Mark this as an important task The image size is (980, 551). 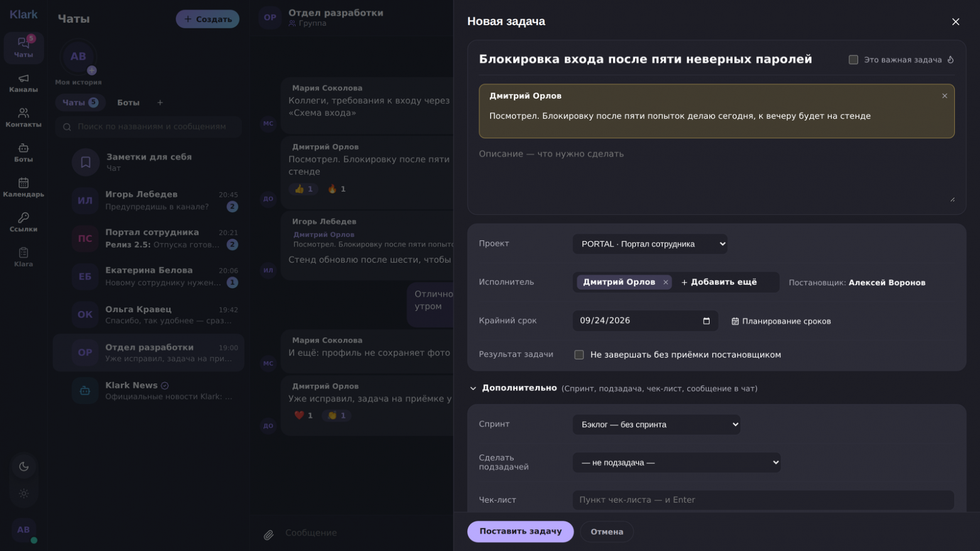click(x=853, y=60)
